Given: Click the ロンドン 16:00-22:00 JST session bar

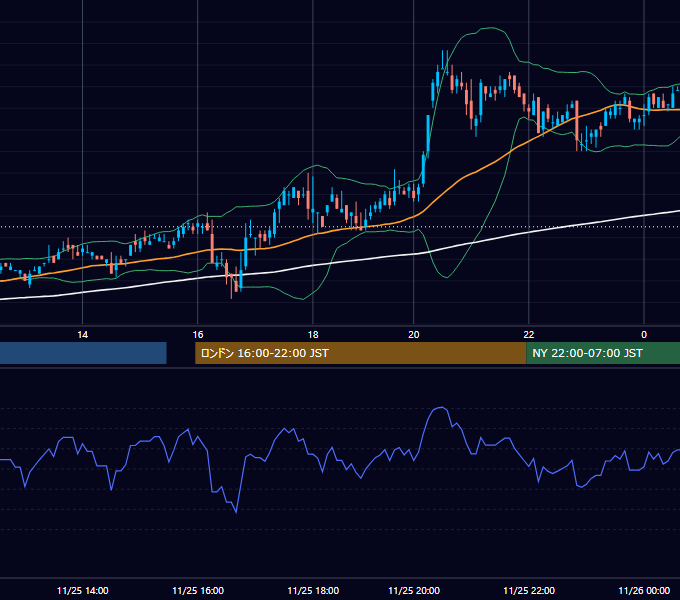Looking at the screenshot, I should [360, 353].
